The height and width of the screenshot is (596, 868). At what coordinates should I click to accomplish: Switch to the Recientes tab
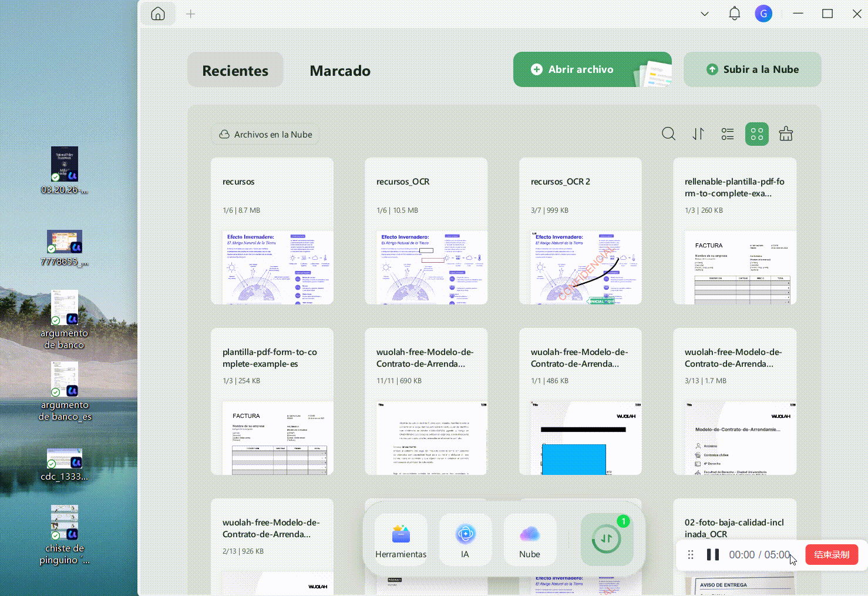point(235,70)
